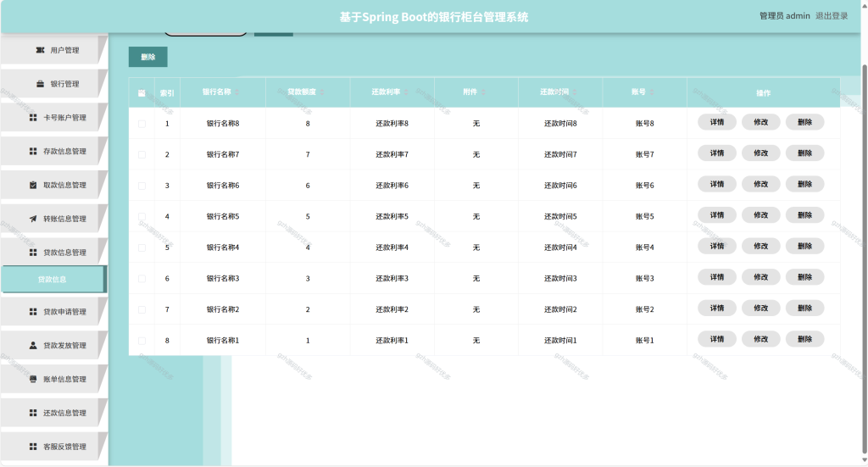Sort by 账号 column arrows
This screenshot has width=868, height=467.
(652, 92)
